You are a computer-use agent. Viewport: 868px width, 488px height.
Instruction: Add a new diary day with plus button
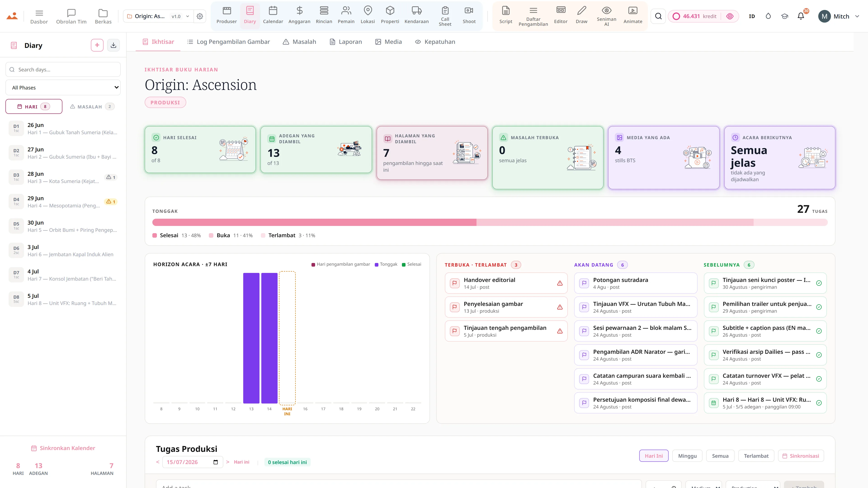97,45
